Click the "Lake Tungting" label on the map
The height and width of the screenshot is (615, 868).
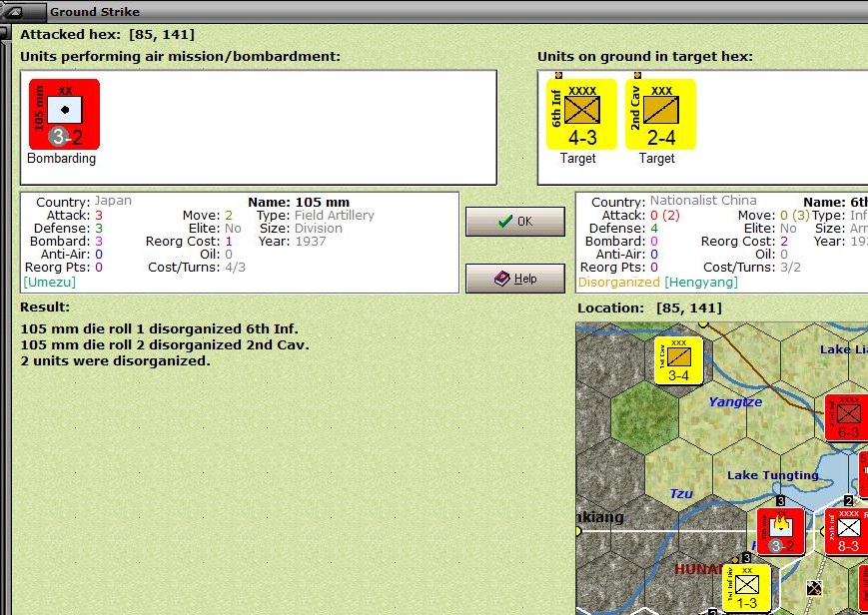(x=773, y=475)
